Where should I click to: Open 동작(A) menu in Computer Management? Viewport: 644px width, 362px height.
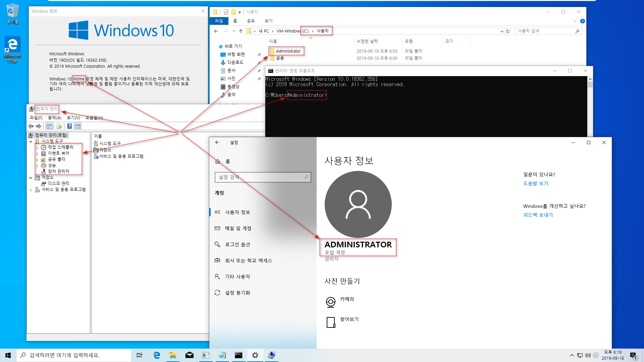[55, 118]
